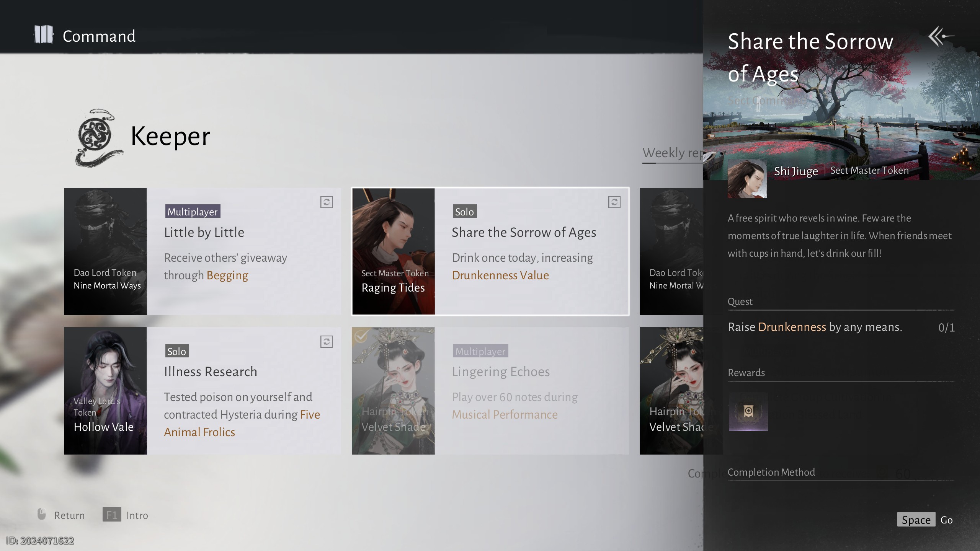Click the Command book icon
The image size is (980, 551).
[x=44, y=35]
